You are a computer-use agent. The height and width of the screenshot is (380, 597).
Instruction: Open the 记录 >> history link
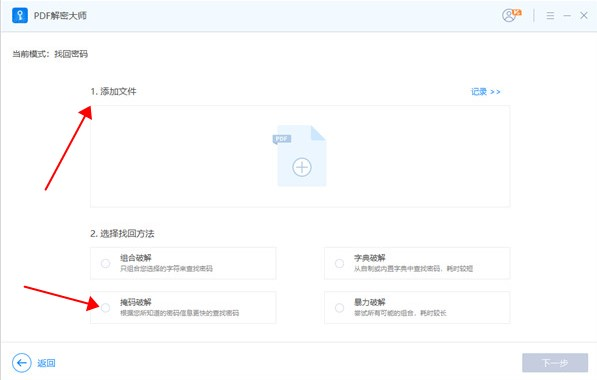point(485,92)
